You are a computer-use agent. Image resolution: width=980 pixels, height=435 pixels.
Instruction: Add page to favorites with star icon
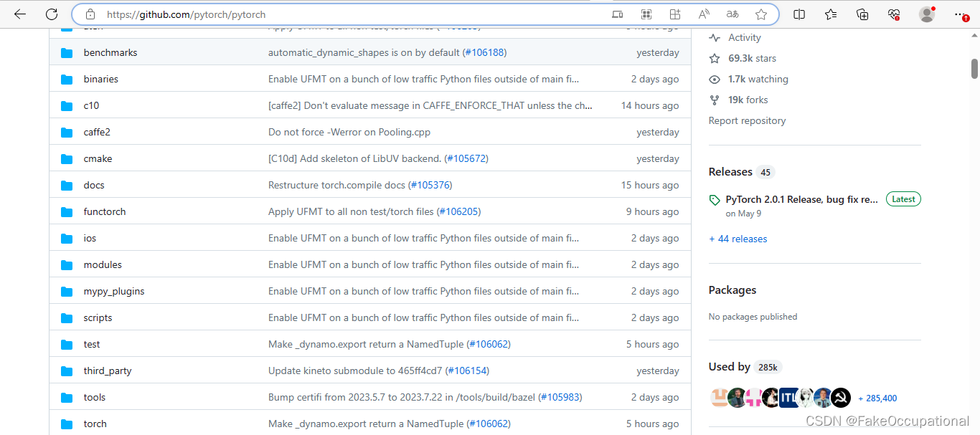(x=761, y=14)
